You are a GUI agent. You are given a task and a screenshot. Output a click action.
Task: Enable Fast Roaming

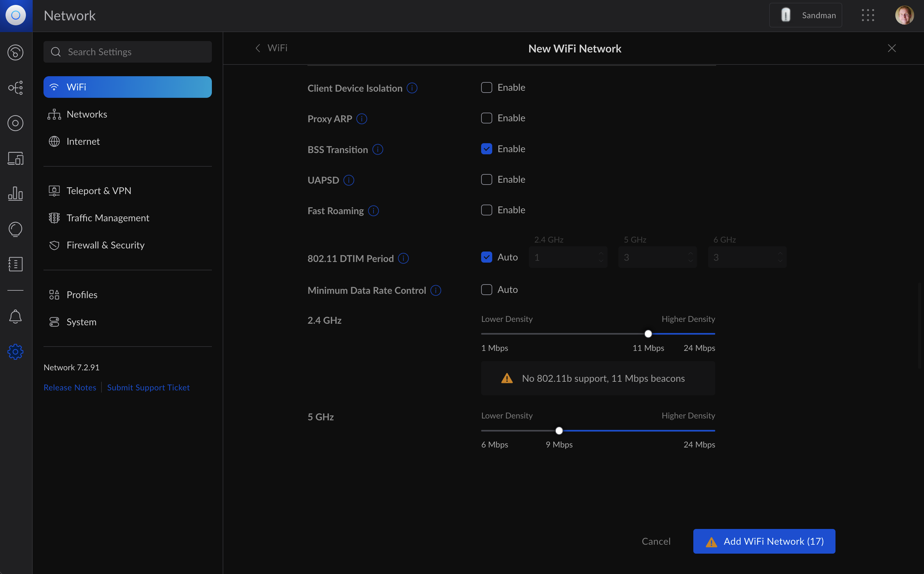(486, 210)
